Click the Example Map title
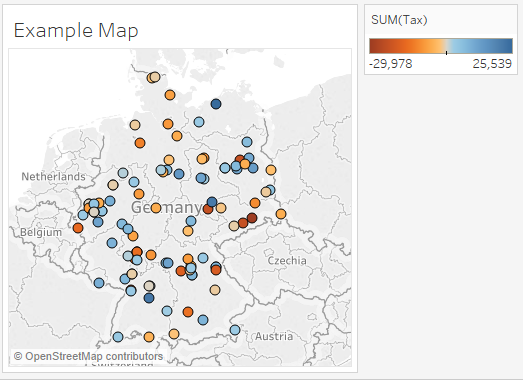 click(76, 30)
